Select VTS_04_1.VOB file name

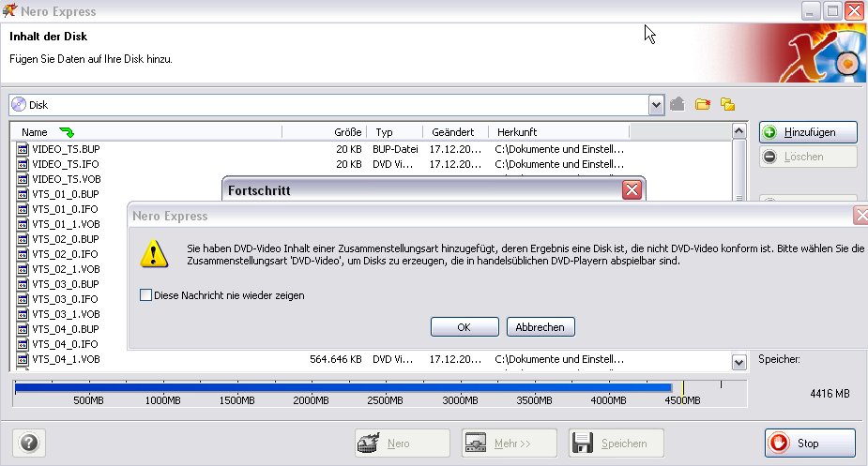[x=66, y=358]
